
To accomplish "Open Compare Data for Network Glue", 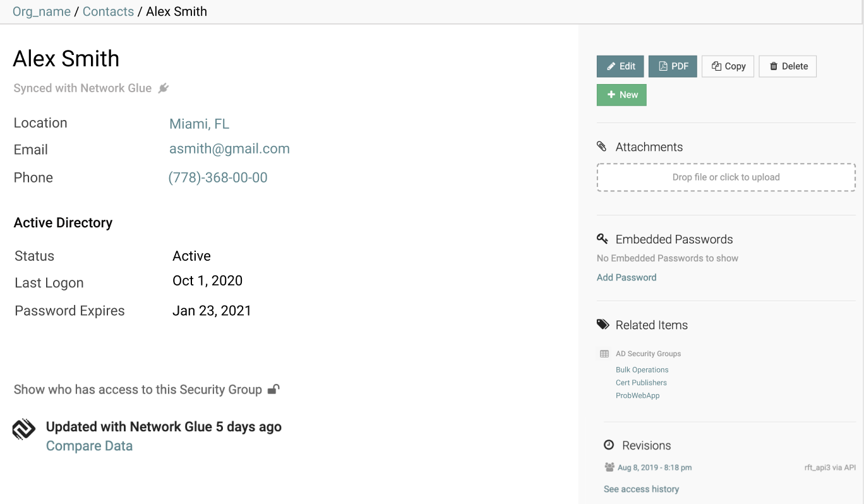I will 89,445.
